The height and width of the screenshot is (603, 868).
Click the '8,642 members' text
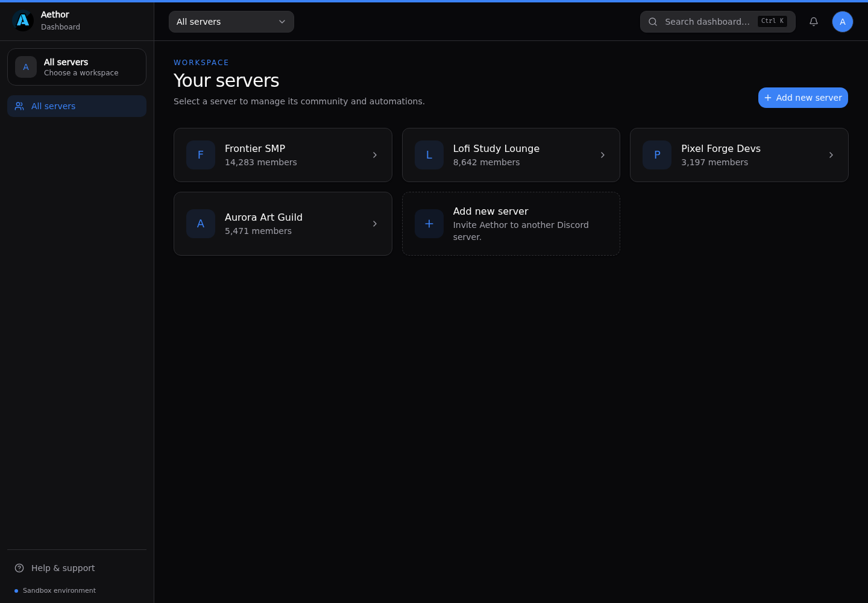point(486,162)
